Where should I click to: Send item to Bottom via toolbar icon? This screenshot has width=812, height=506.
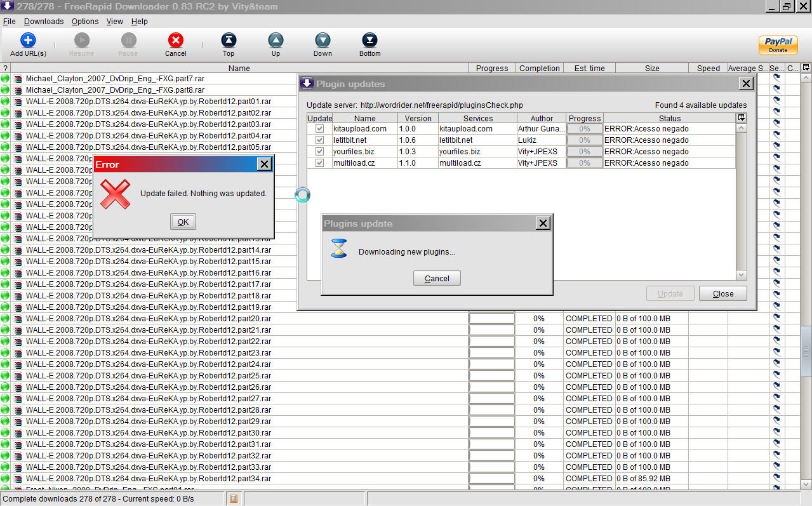[369, 41]
